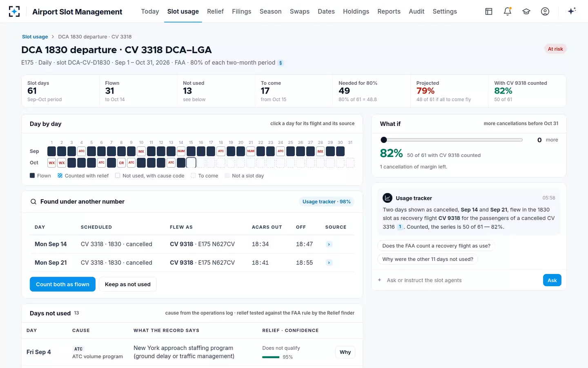588x368 pixels.
Task: Click the 95% confidence bar for Sep 4
Action: coord(271,357)
